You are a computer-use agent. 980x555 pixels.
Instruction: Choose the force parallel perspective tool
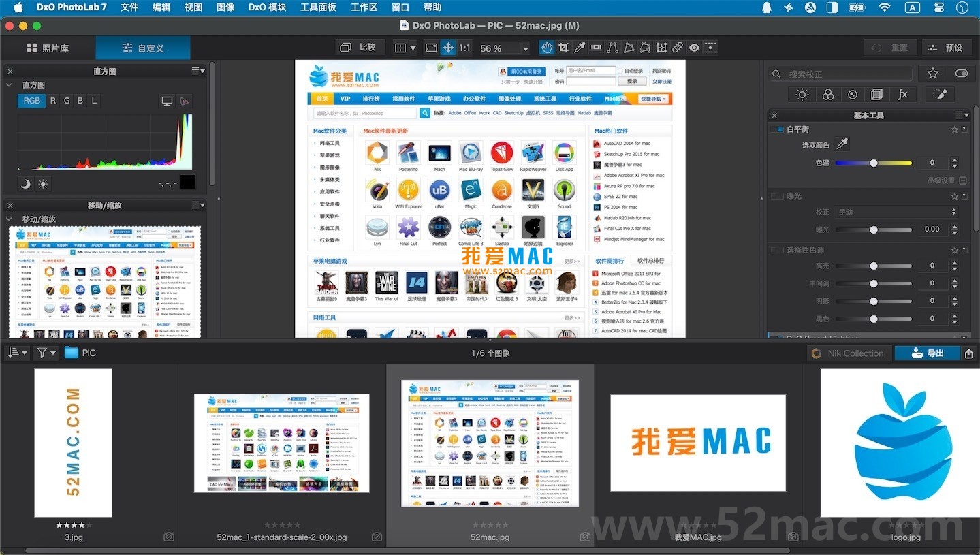(612, 48)
